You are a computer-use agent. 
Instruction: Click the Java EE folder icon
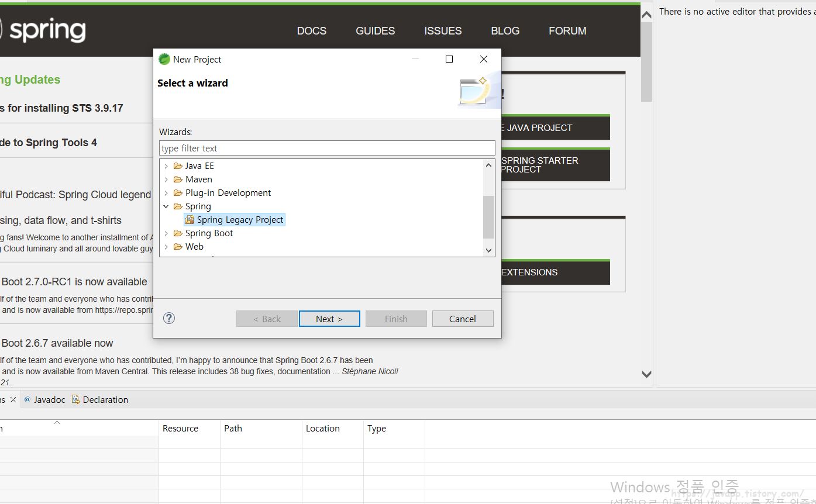178,166
